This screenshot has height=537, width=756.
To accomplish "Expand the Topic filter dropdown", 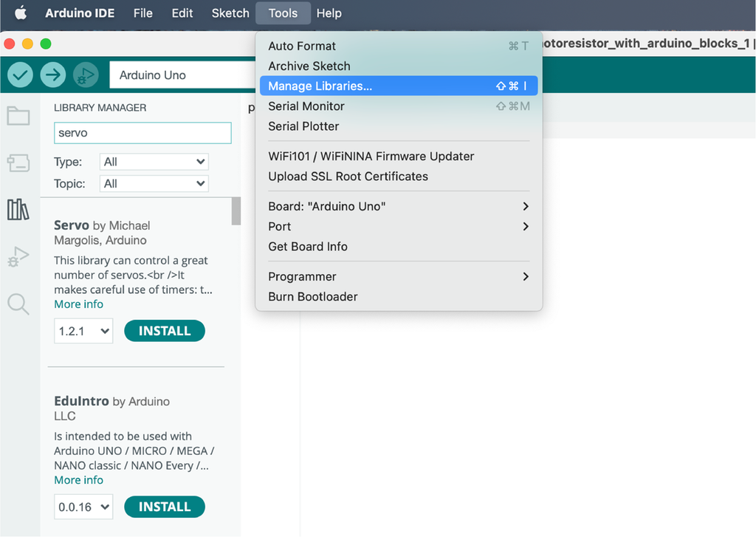I will coord(154,184).
